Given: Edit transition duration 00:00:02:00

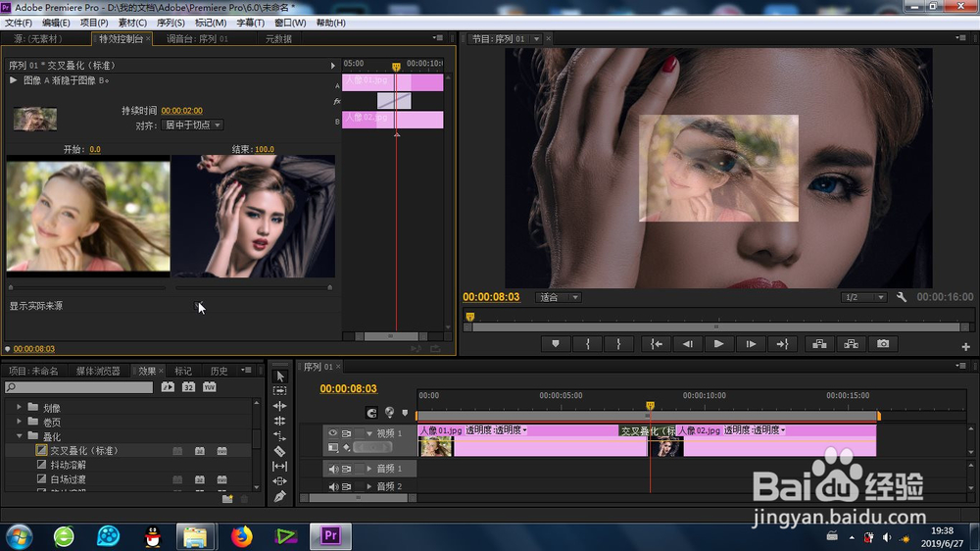Looking at the screenshot, I should [182, 111].
